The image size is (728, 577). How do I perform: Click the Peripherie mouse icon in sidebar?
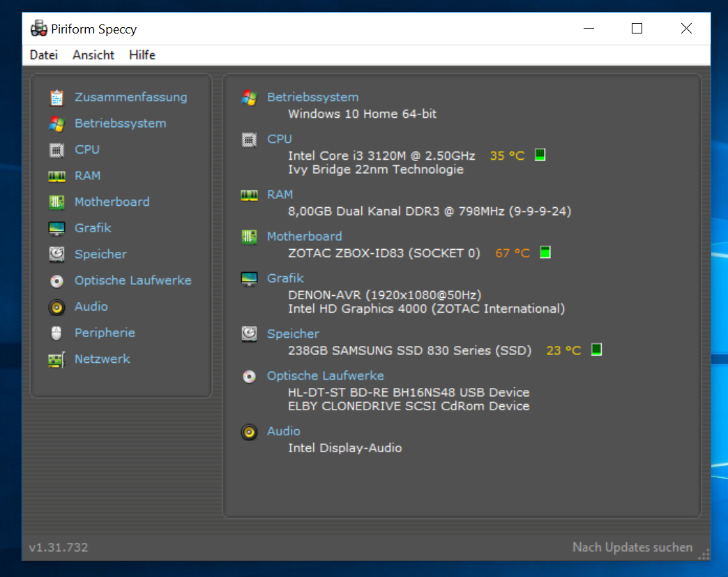click(56, 333)
